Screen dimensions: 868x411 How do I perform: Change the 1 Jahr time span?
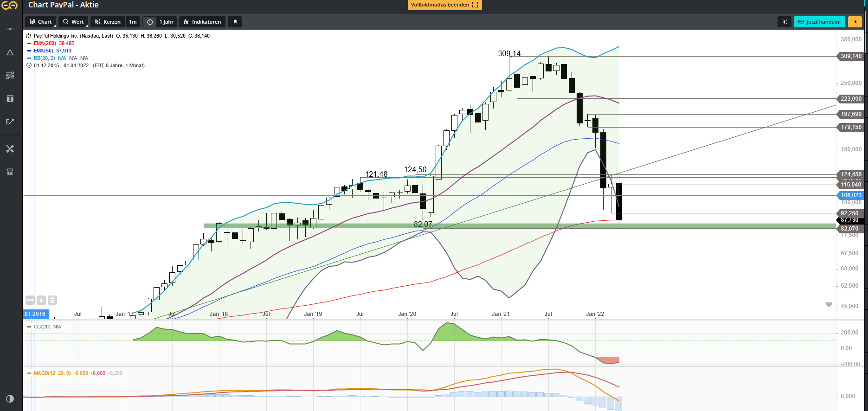pos(166,22)
